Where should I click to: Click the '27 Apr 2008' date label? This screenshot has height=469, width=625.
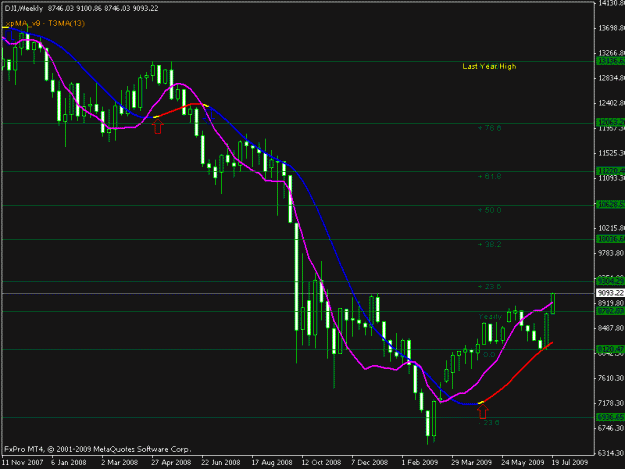pyautogui.click(x=171, y=463)
